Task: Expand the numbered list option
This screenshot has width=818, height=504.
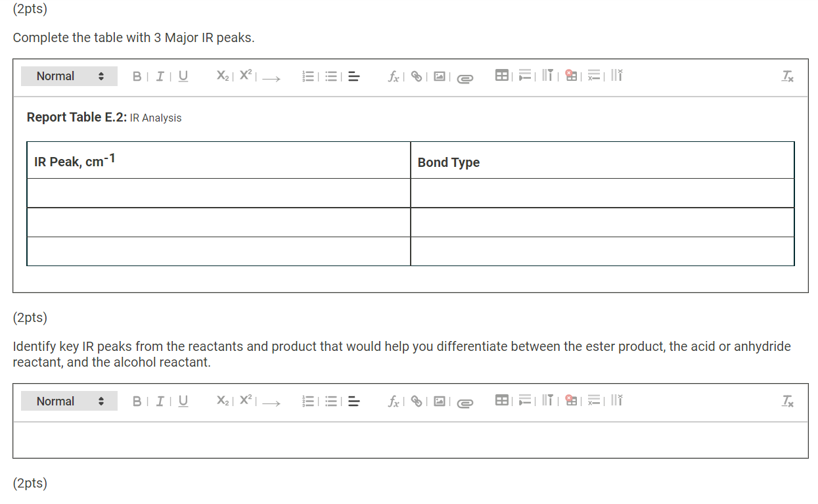Action: click(x=307, y=76)
